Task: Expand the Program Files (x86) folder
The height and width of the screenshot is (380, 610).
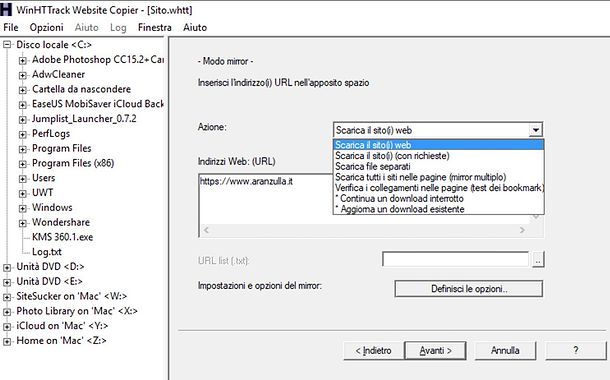Action: pos(23,164)
